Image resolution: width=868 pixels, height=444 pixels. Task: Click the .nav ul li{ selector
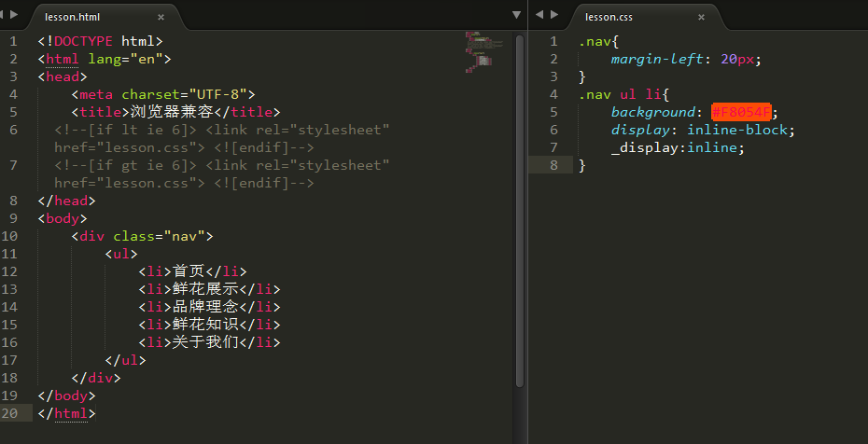623,94
